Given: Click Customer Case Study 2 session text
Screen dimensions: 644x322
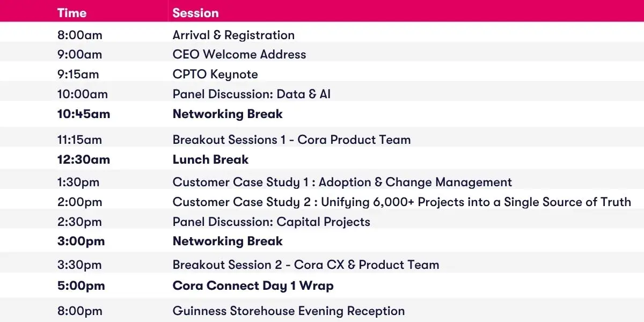Looking at the screenshot, I should (x=402, y=202).
